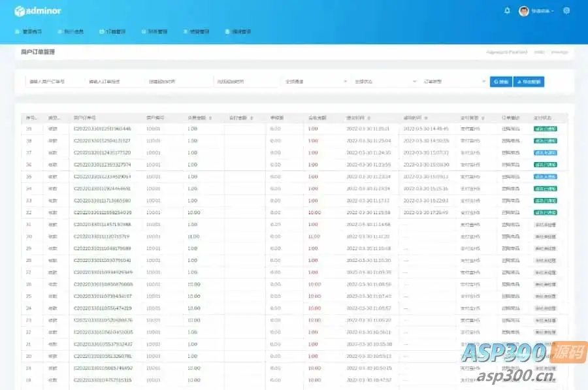Click the user avatar picture
The height and width of the screenshot is (390, 588).
524,11
